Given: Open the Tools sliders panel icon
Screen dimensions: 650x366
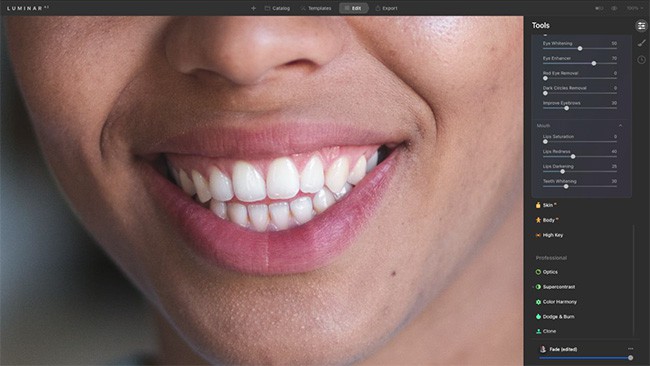Looking at the screenshot, I should tap(641, 26).
